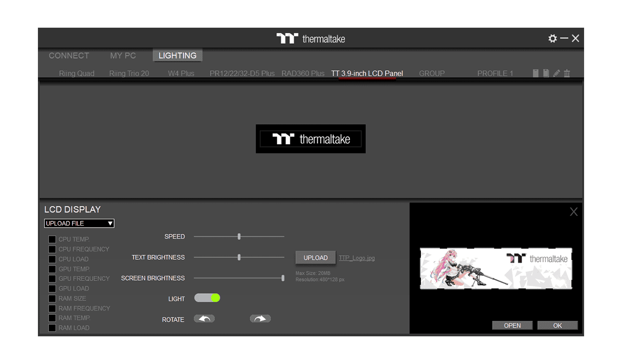622x364 pixels.
Task: Click the TTP_Logo.jpg file link
Action: [x=357, y=258]
